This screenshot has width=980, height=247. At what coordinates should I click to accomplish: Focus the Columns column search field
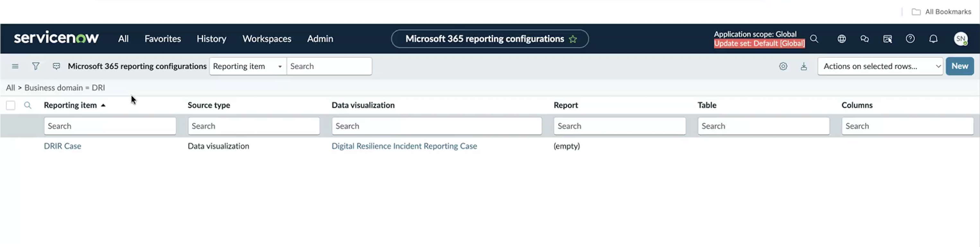(x=907, y=126)
